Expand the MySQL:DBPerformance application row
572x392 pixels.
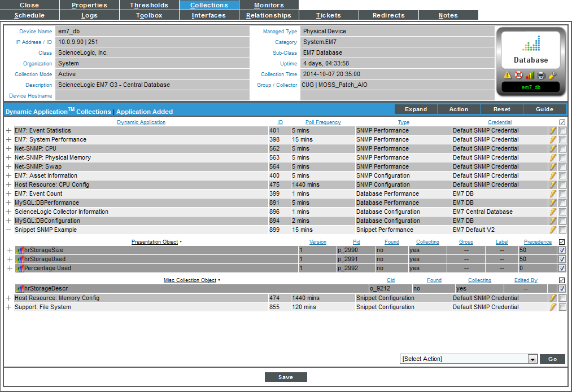coord(8,203)
